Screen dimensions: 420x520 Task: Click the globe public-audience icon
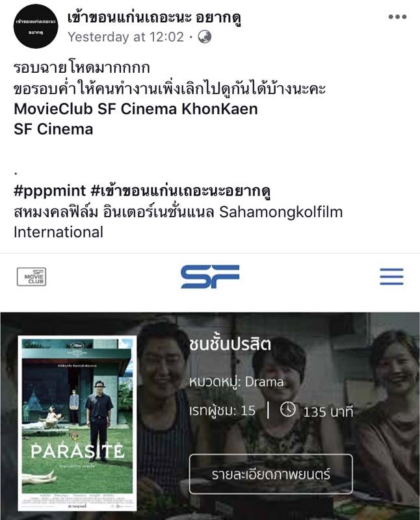pyautogui.click(x=205, y=37)
